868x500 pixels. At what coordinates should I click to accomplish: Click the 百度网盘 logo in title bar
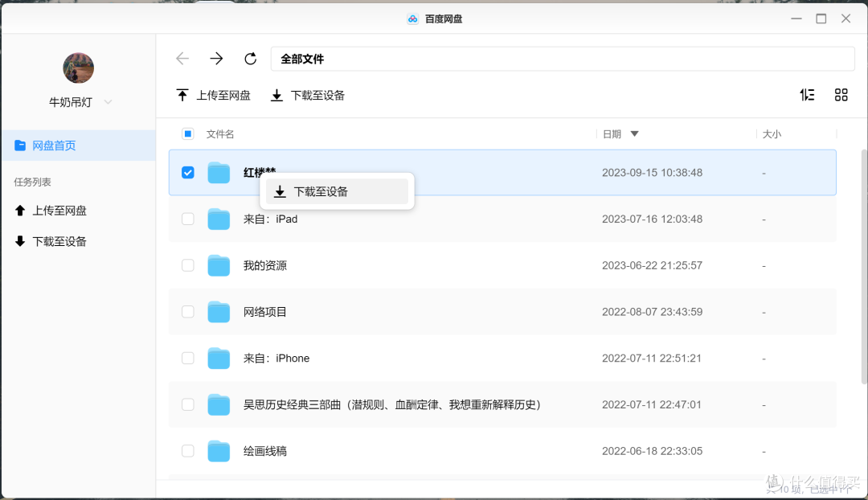[x=412, y=18]
